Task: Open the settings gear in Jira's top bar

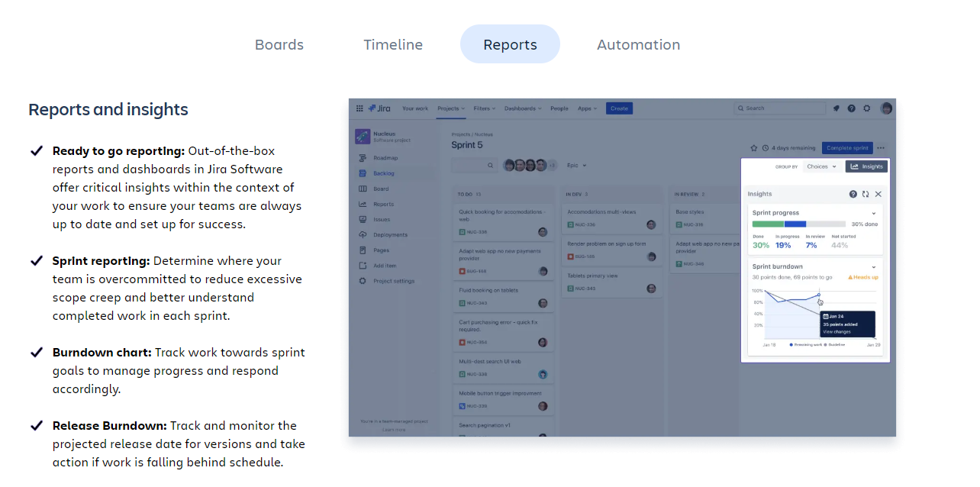Action: point(866,108)
